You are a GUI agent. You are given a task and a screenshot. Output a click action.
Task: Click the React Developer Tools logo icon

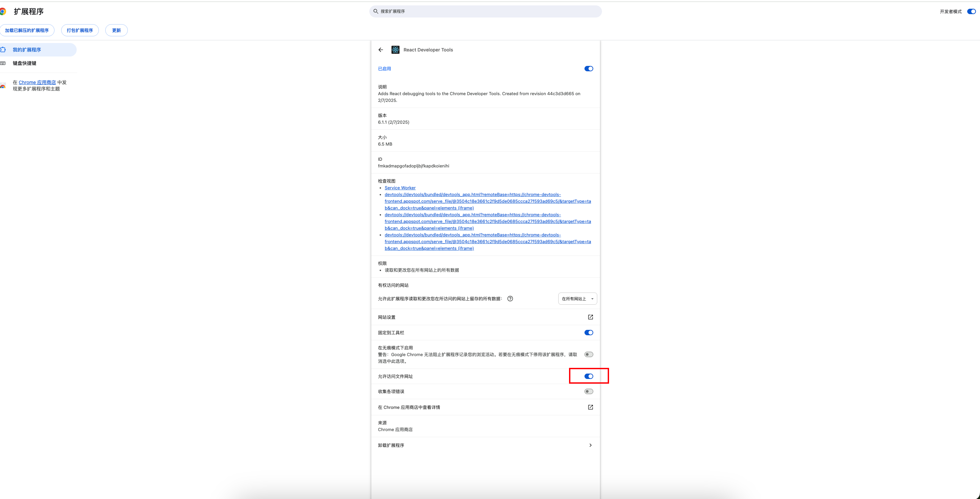click(395, 50)
